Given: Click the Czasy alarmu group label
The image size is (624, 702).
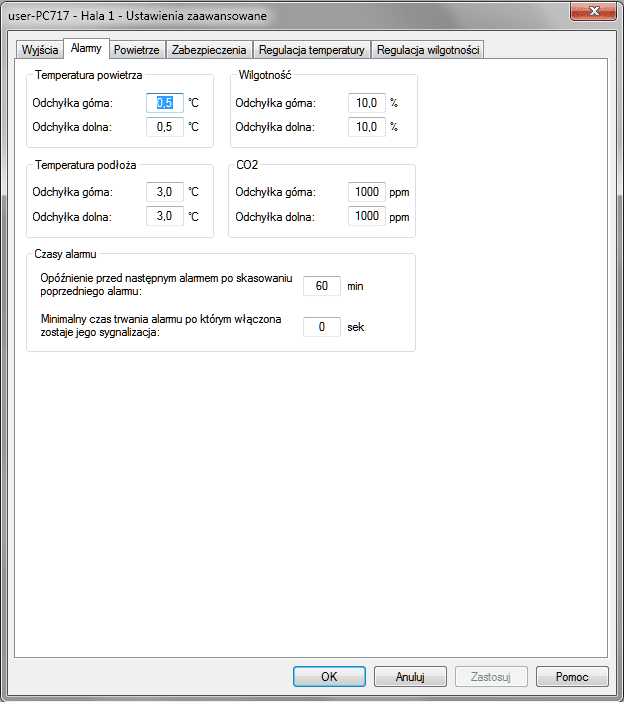Looking at the screenshot, I should point(65,254).
